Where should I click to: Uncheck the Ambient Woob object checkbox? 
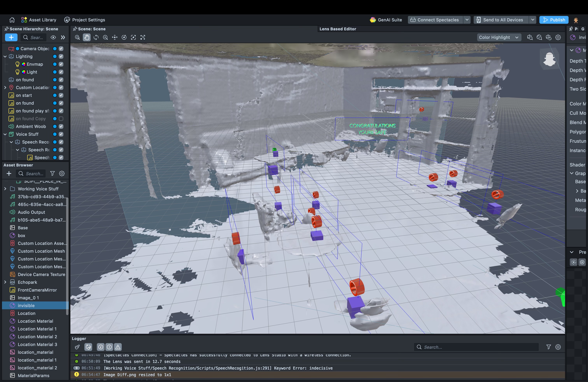(x=61, y=126)
